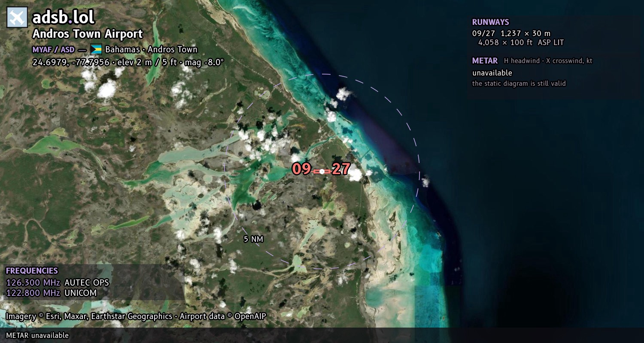This screenshot has width=644, height=343.
Task: Click the "UNICOM" frequency label
Action: [81, 293]
